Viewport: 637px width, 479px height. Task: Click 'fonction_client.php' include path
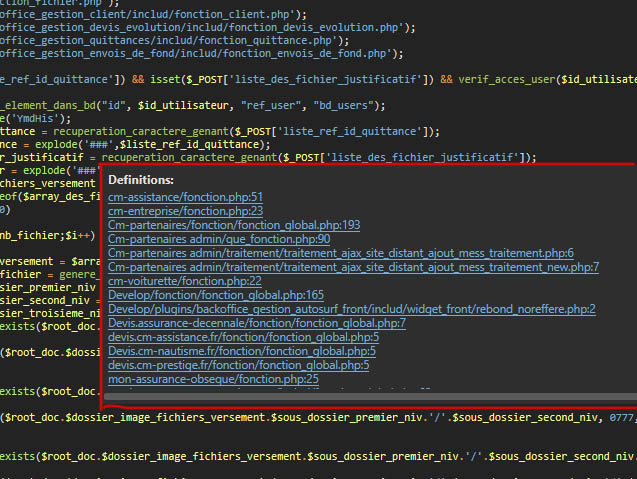232,14
